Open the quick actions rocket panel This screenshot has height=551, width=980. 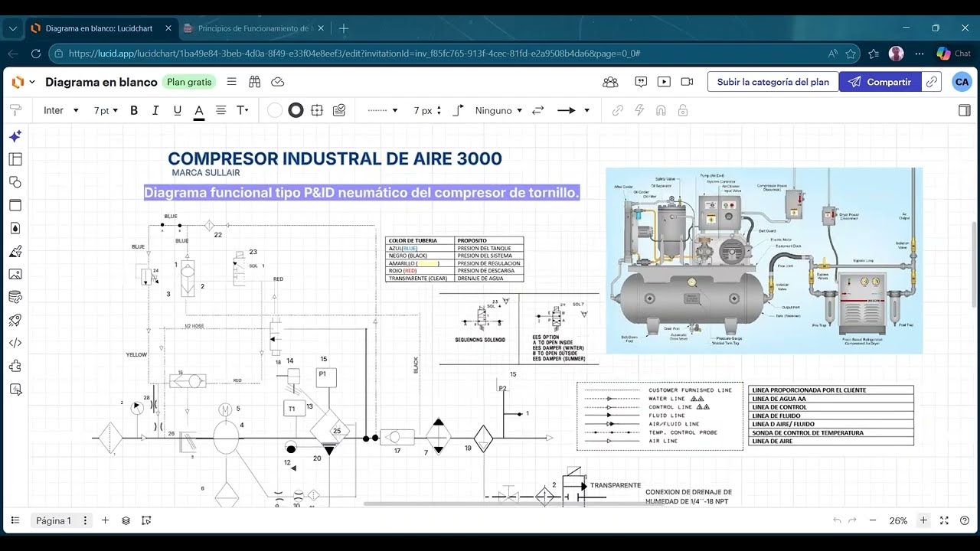(15, 320)
